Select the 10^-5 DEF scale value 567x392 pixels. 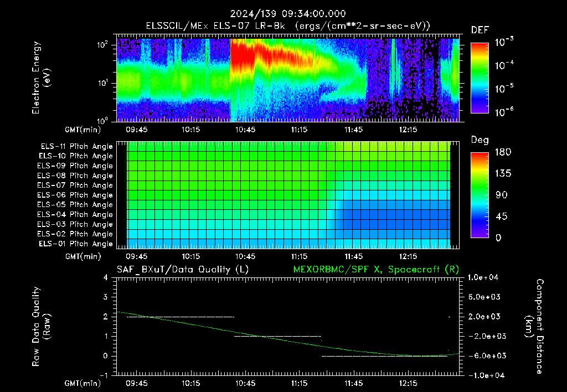504,88
